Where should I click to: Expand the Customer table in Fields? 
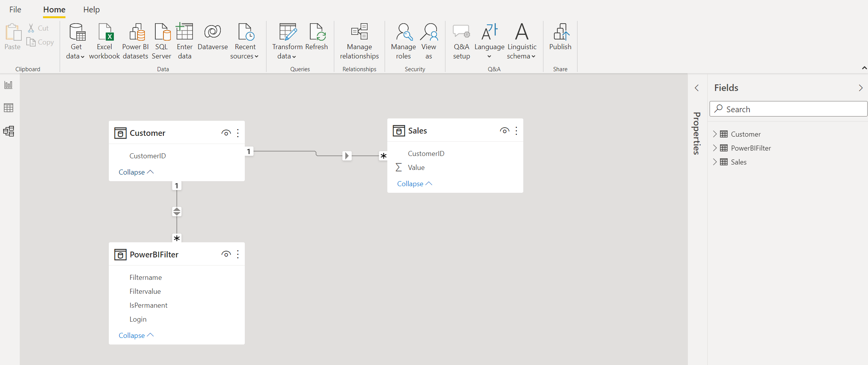coord(715,134)
